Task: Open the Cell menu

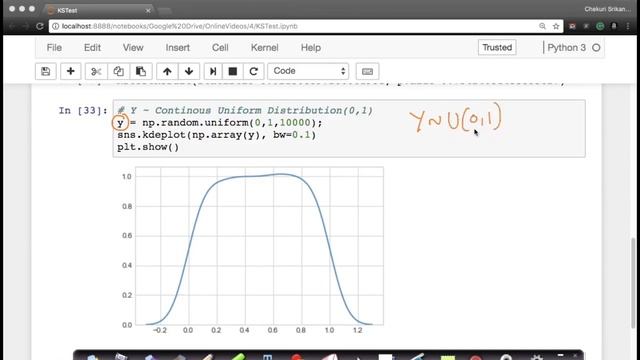Action: click(x=220, y=48)
